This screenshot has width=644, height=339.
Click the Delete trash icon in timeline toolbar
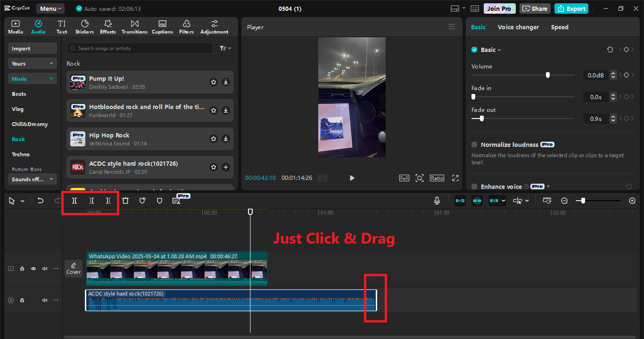[125, 201]
